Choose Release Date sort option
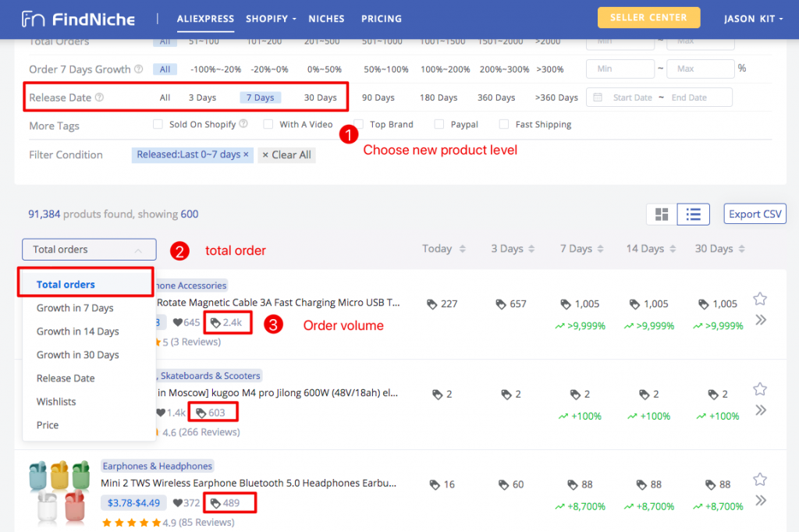 [66, 378]
